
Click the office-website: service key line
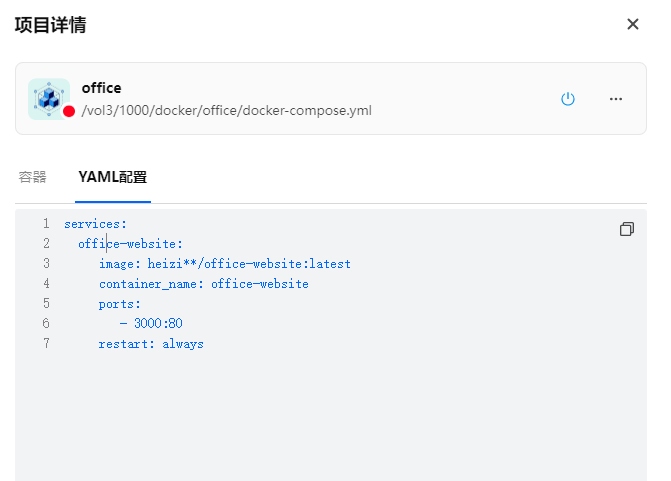point(130,244)
